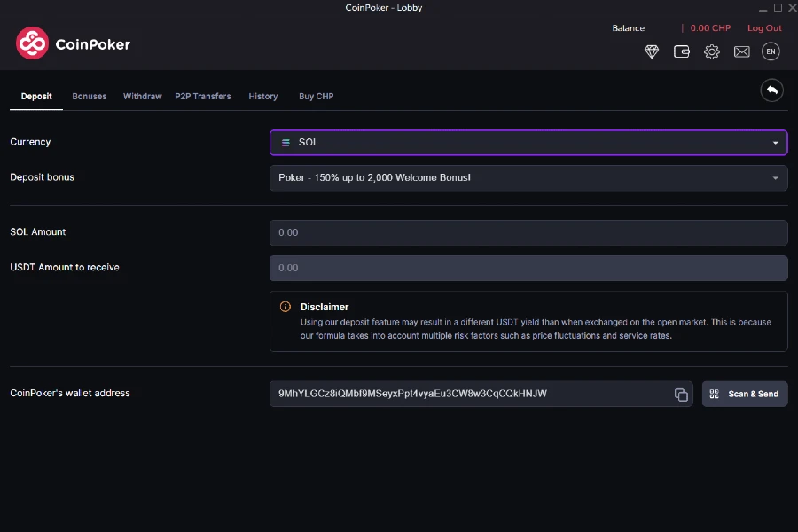Click the 0.00 CHP balance display
798x532 pixels.
click(x=710, y=27)
